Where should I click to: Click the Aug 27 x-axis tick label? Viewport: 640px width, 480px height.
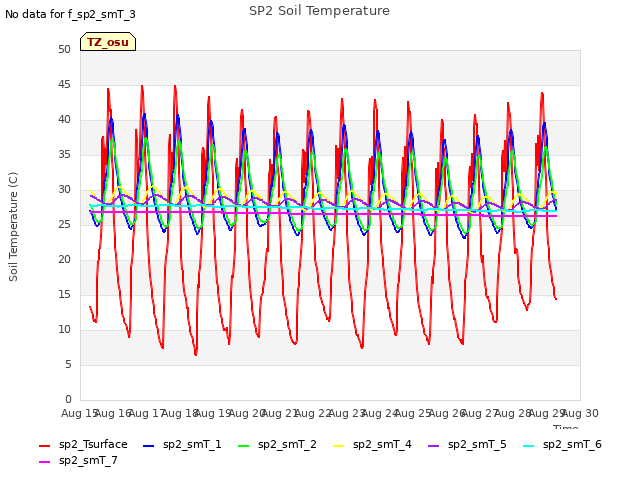pos(480,413)
